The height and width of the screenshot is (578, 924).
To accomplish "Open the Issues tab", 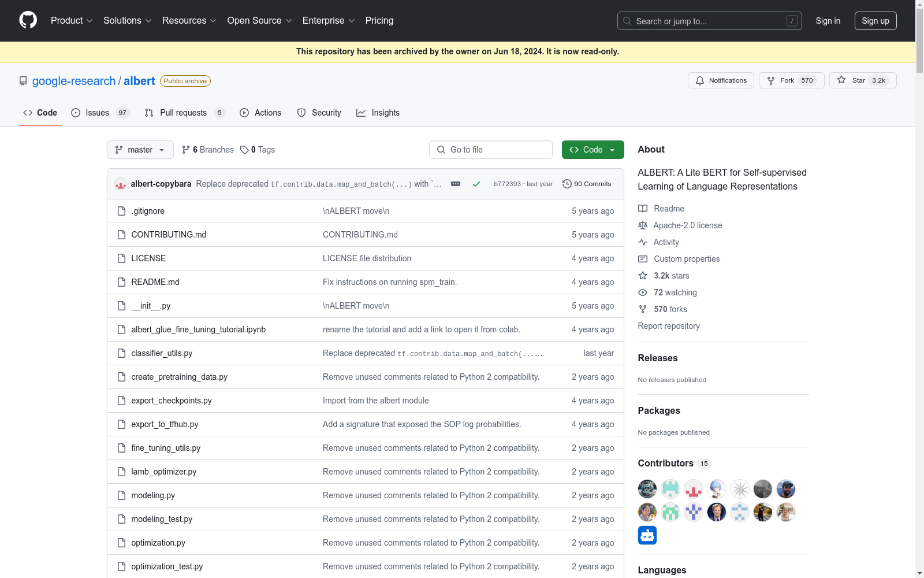I will coord(100,113).
